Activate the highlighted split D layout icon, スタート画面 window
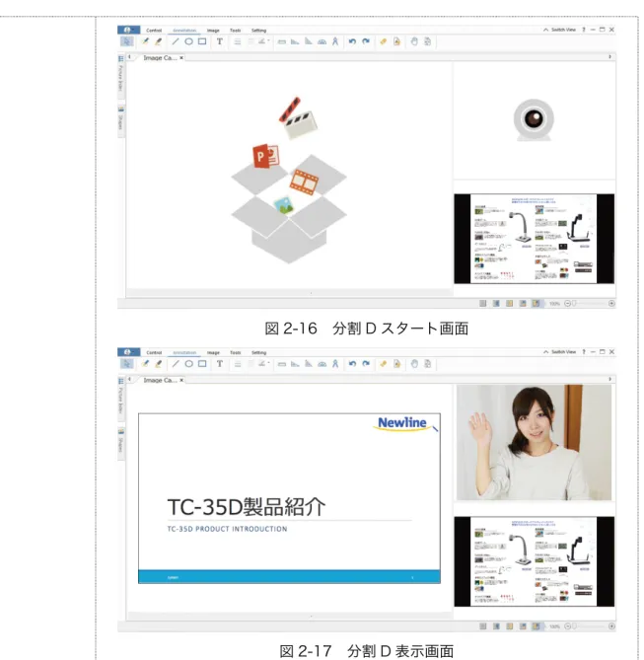The image size is (644, 660). (536, 303)
